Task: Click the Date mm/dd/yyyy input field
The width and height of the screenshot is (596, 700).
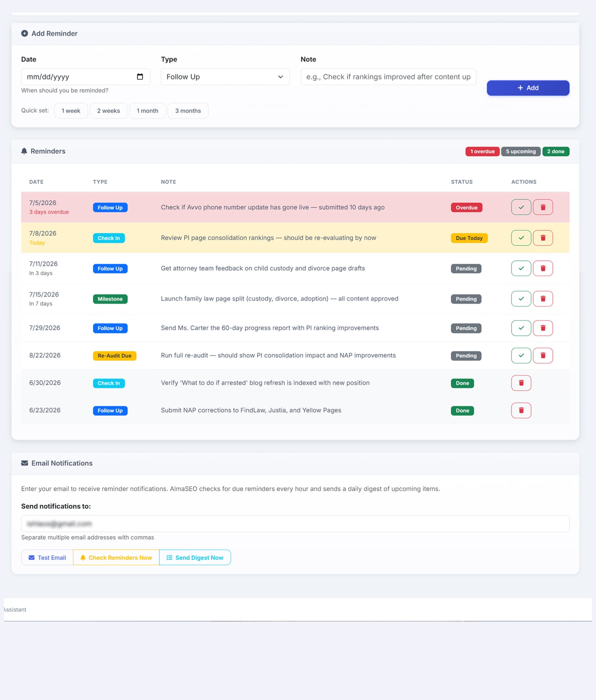Action: (x=85, y=77)
